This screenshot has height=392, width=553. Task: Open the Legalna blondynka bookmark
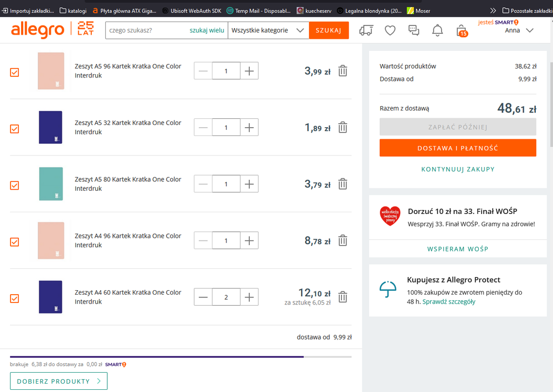point(369,11)
